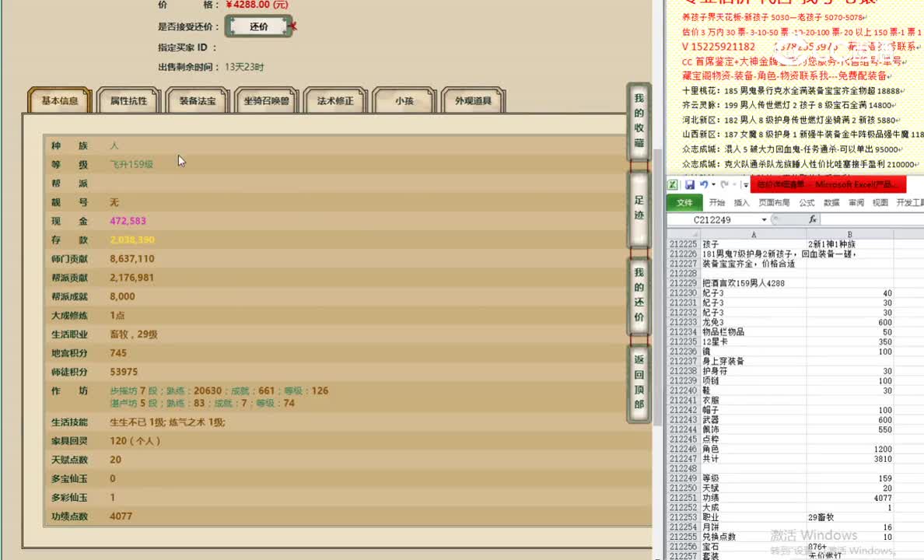Click the game page vertical scrollbar
Screen dimensions: 924x560
[x=658, y=286]
